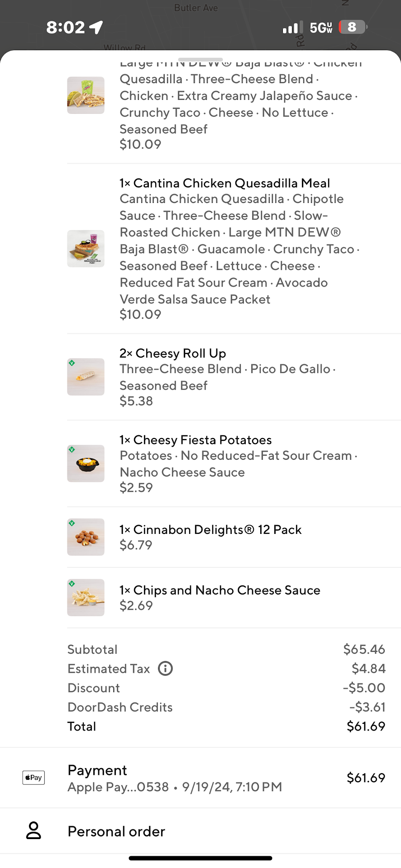Image resolution: width=401 pixels, height=868 pixels.
Task: Open the Cheesy Roll Up photo
Action: (86, 377)
